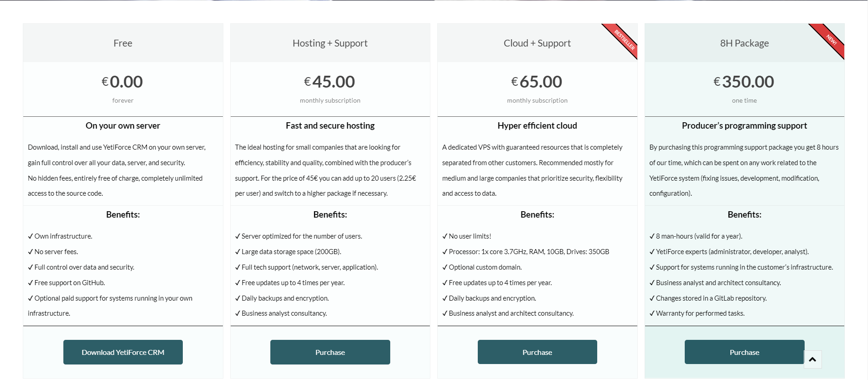Click the checkmark beside "Own infrastructure."
868x380 pixels.
[x=31, y=236]
